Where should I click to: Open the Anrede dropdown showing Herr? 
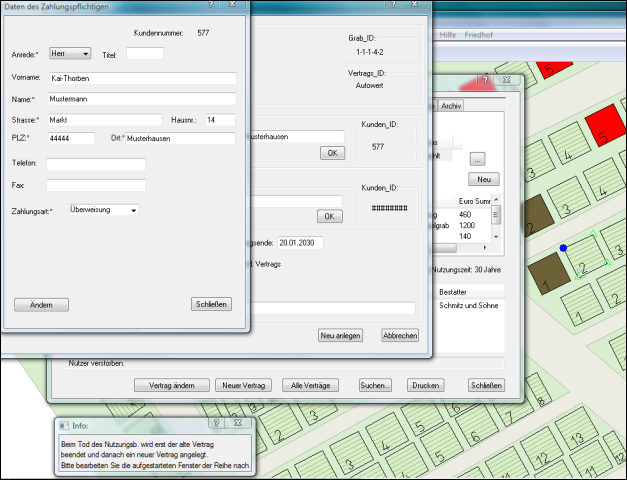point(70,53)
